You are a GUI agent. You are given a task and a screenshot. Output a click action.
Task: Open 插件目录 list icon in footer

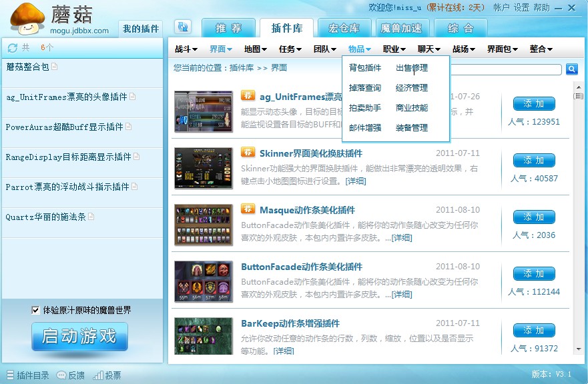click(11, 375)
